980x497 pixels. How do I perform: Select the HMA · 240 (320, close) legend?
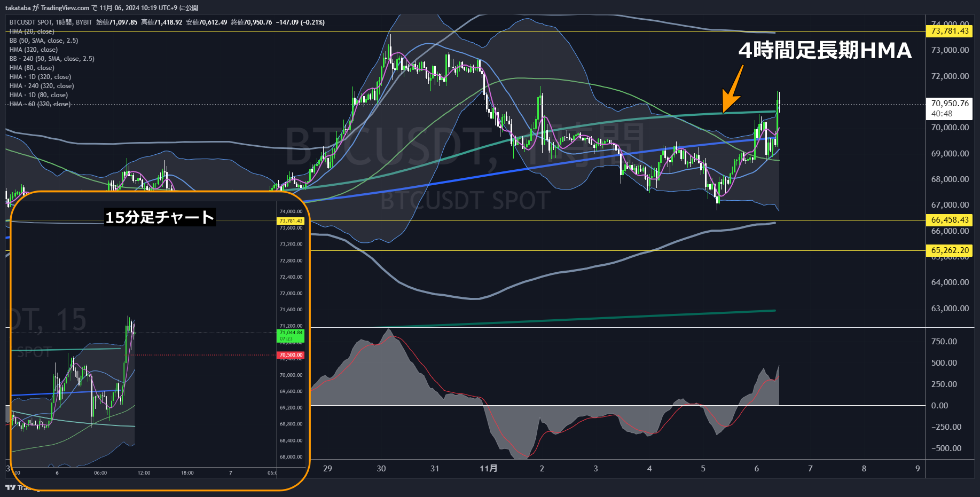point(42,86)
